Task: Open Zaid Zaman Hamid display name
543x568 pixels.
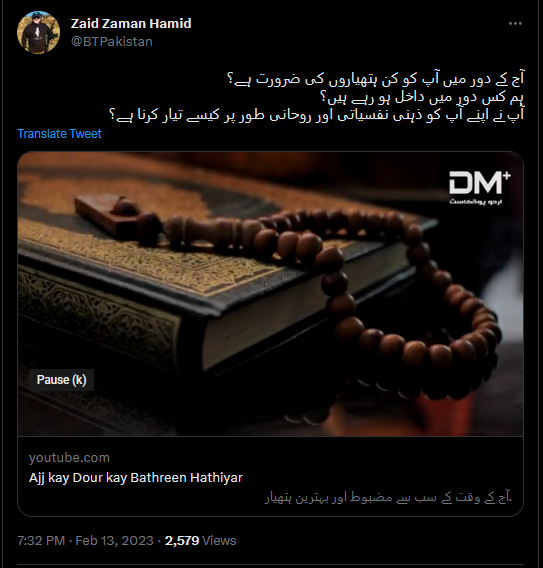Action: (131, 24)
